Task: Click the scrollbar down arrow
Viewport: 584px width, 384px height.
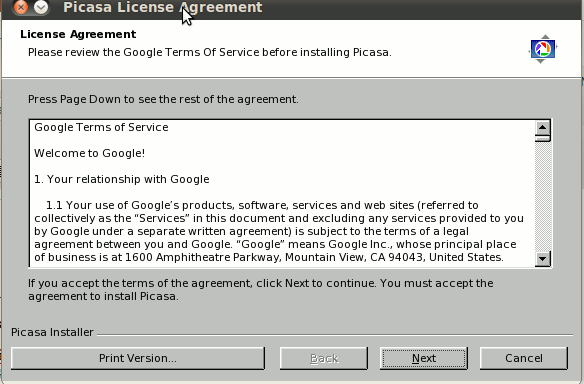Action: coord(543,258)
